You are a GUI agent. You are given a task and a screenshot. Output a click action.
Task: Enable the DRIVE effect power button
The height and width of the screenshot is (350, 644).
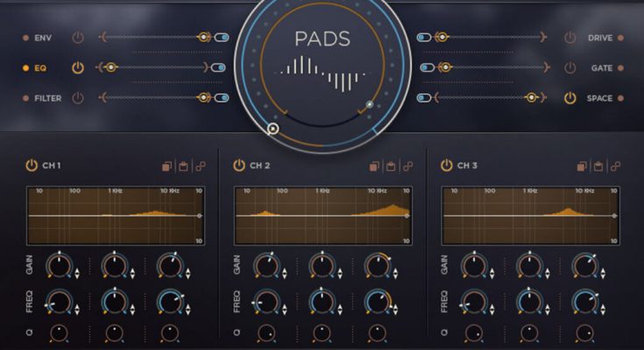coord(570,38)
